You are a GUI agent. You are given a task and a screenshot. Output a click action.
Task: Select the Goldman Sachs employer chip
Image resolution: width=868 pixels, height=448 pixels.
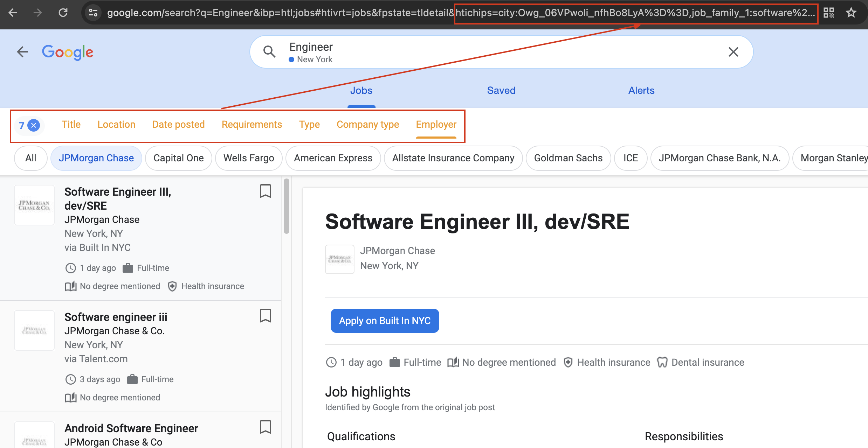[568, 158]
